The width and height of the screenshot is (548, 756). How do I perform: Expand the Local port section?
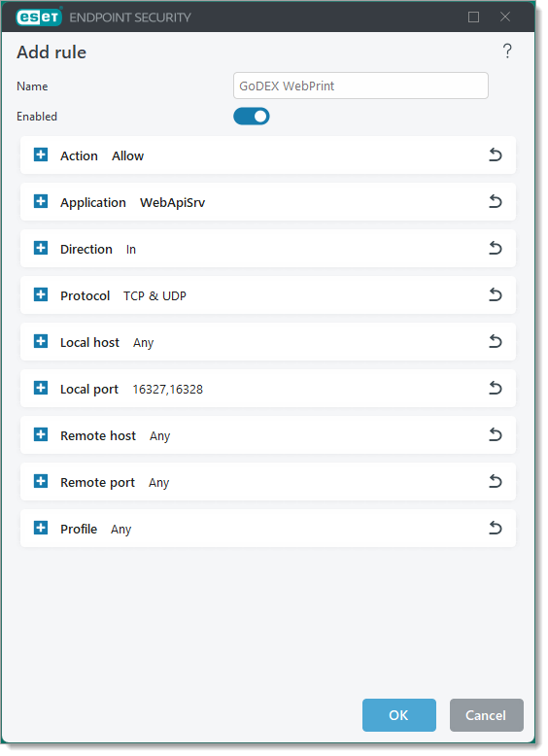41,388
